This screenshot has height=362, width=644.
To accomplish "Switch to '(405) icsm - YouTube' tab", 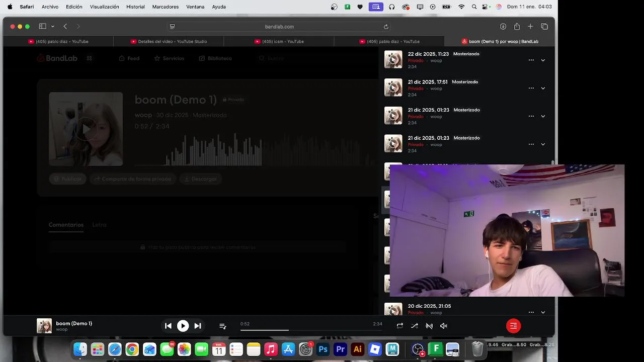I will click(279, 41).
